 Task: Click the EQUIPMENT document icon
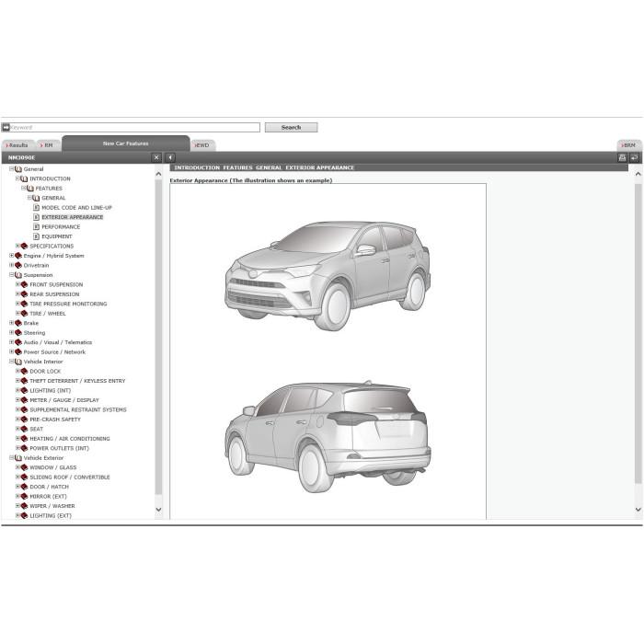[36, 236]
